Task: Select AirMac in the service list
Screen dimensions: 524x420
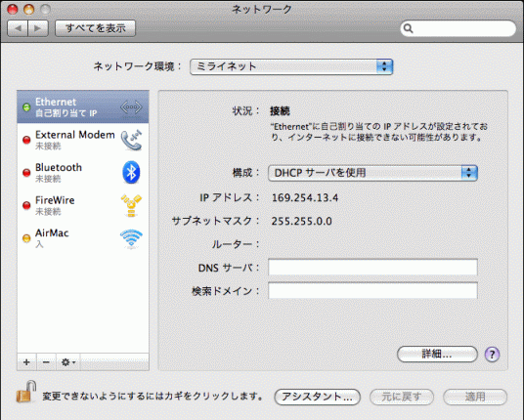Action: [x=83, y=237]
